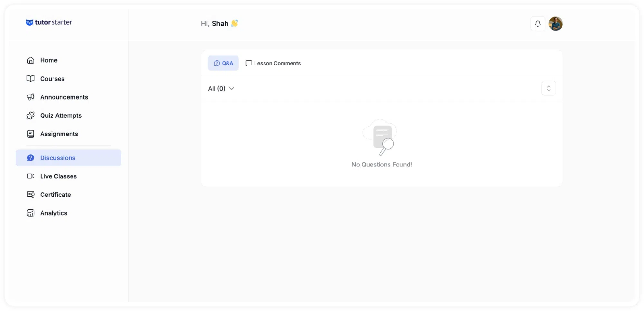Click the Quiz Attempts puzzle icon

tap(31, 115)
